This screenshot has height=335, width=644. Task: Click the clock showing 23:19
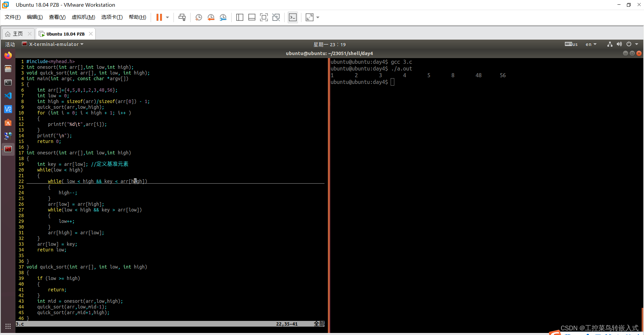tap(330, 44)
